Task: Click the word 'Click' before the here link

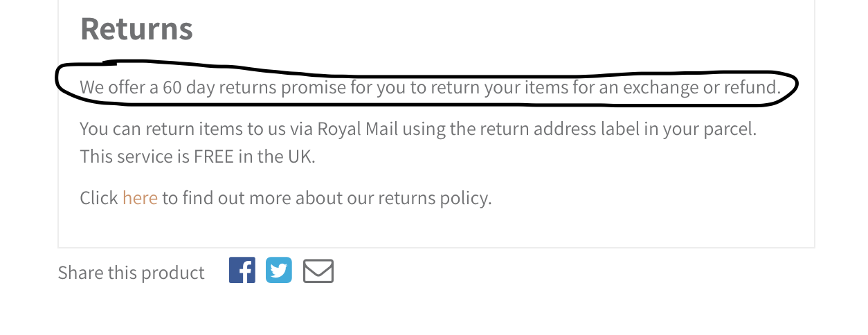Action: coord(98,198)
